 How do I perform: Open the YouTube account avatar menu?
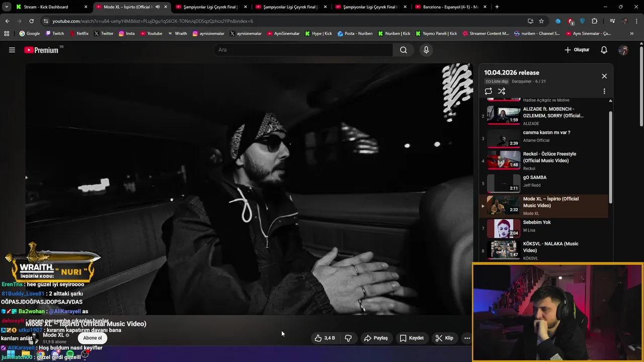coord(623,50)
